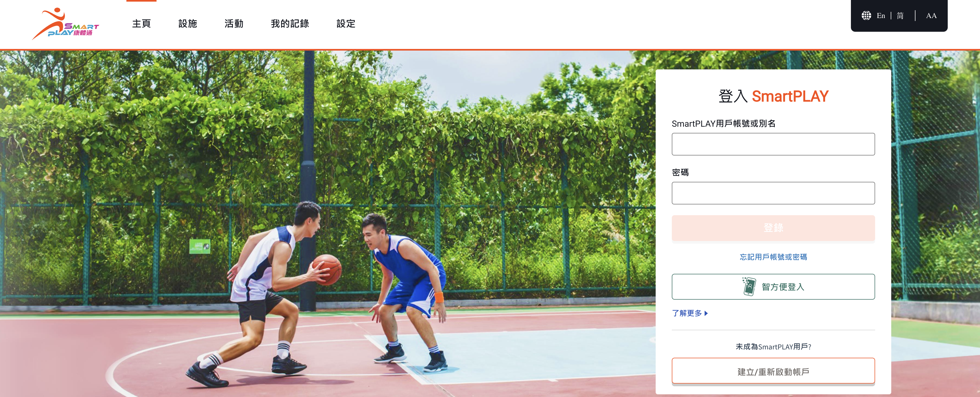This screenshot has width=980, height=397.
Task: Toggle text size with AA
Action: (x=931, y=16)
